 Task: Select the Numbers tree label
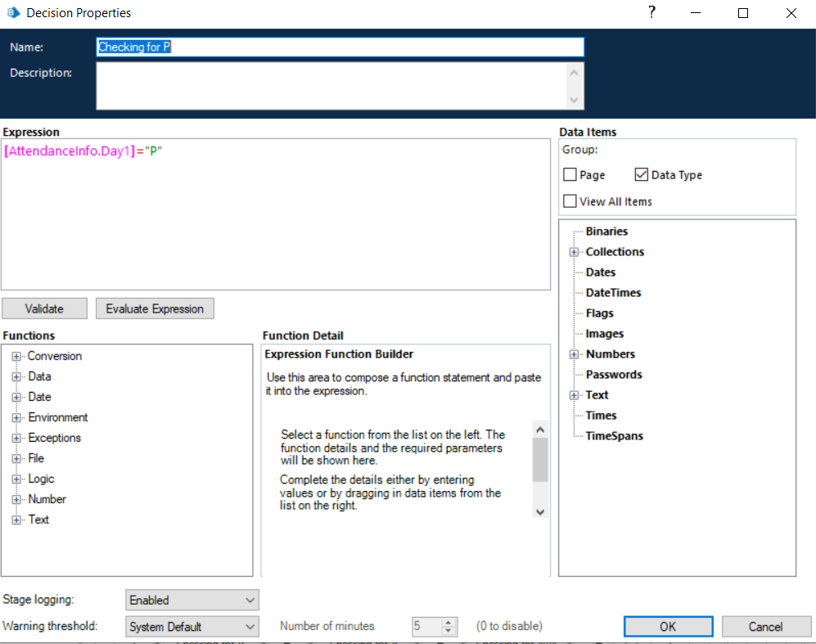coord(611,354)
